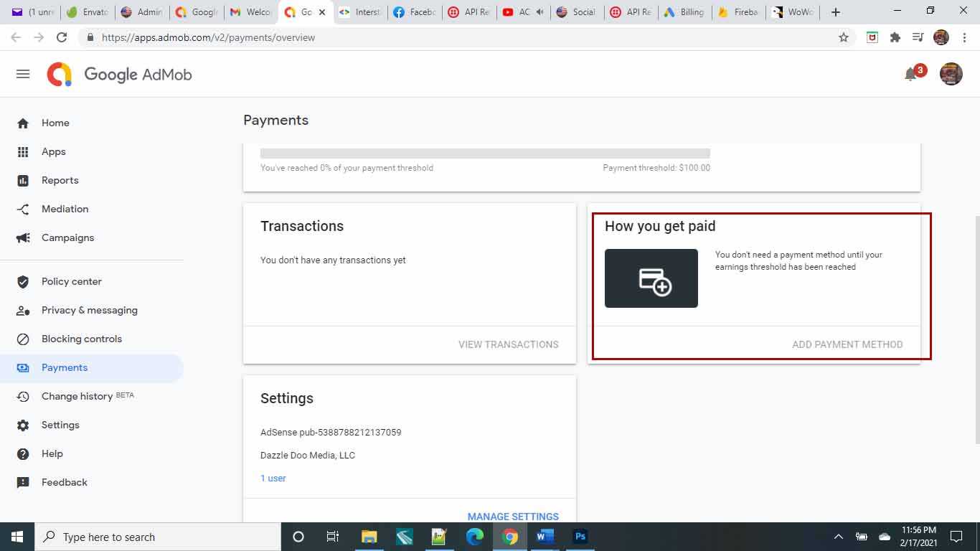Launch Photoshop from the taskbar
980x551 pixels.
pyautogui.click(x=580, y=537)
